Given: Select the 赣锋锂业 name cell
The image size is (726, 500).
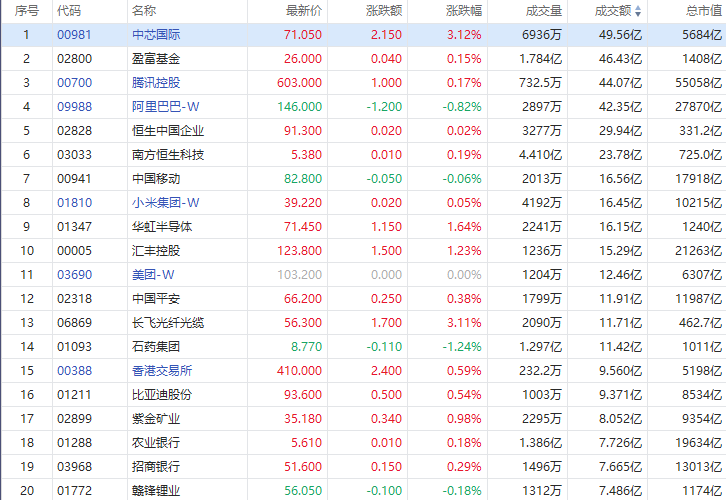Looking at the screenshot, I should [156, 491].
